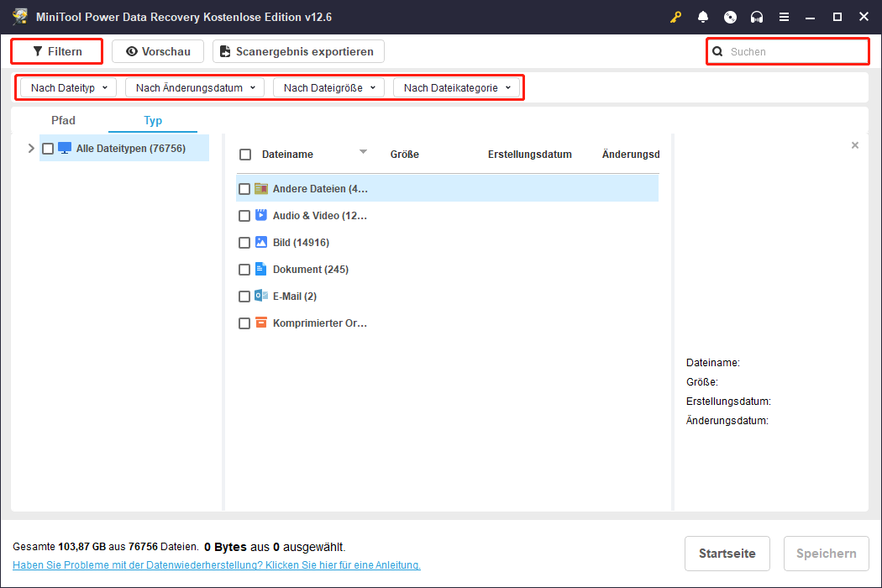
Task: Click the Filtern button
Action: tap(57, 51)
